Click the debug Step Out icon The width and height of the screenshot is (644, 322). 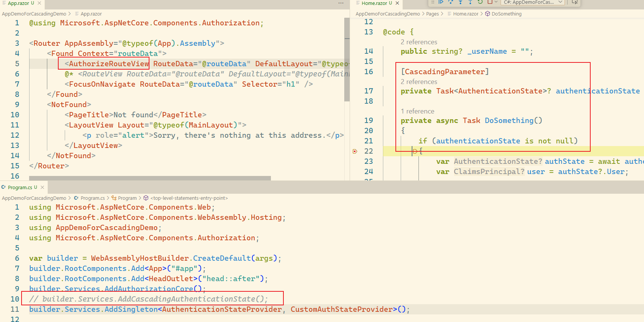click(x=470, y=2)
